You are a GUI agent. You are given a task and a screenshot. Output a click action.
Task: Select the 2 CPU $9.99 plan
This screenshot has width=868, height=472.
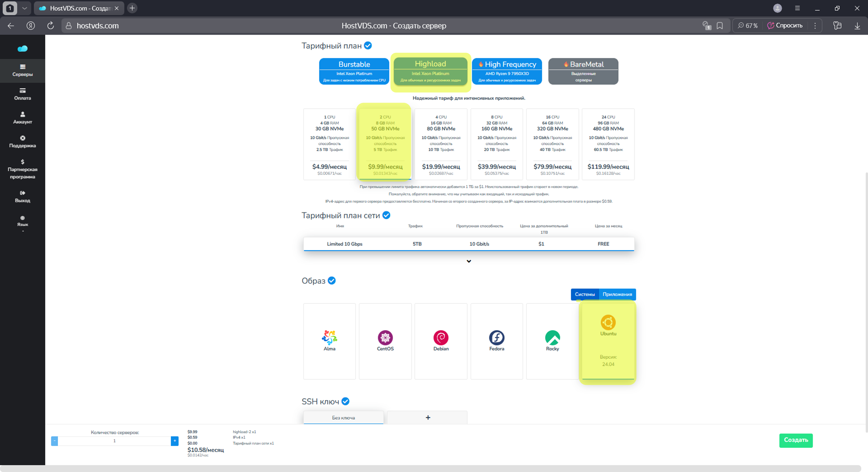point(385,144)
